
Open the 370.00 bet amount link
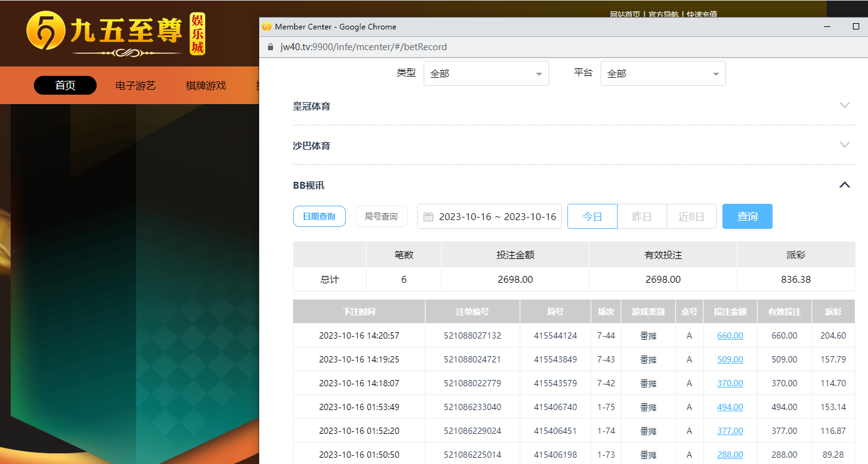pyautogui.click(x=730, y=383)
